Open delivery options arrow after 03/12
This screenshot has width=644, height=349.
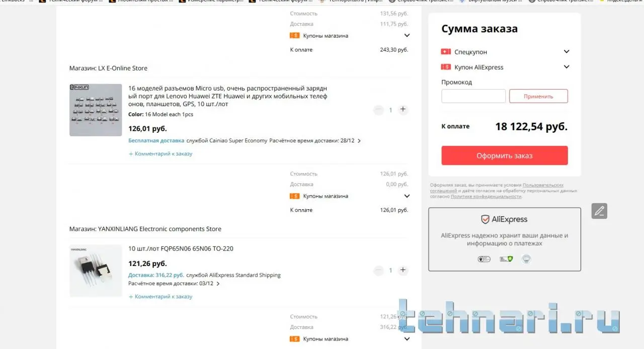click(x=218, y=284)
